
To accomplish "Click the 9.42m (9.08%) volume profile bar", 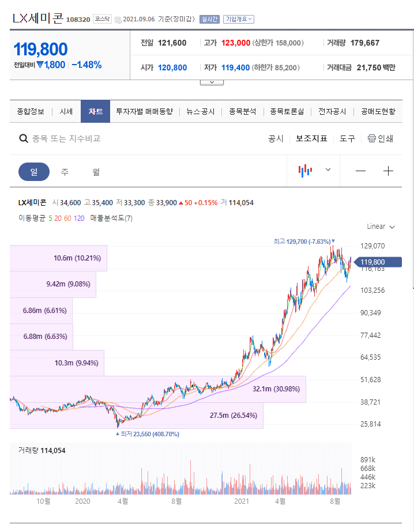I will coord(53,284).
